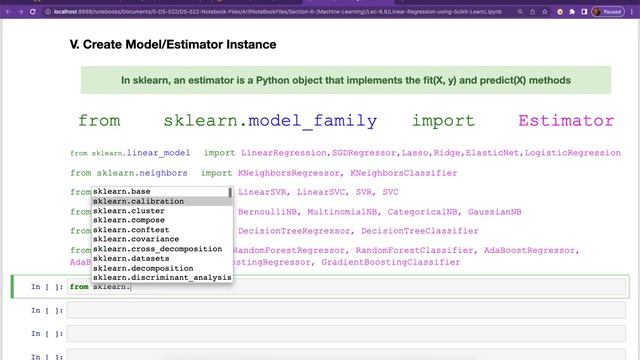Click 'DecisionTreeClassifier' text
This screenshot has width=640, height=360.
tap(420, 231)
